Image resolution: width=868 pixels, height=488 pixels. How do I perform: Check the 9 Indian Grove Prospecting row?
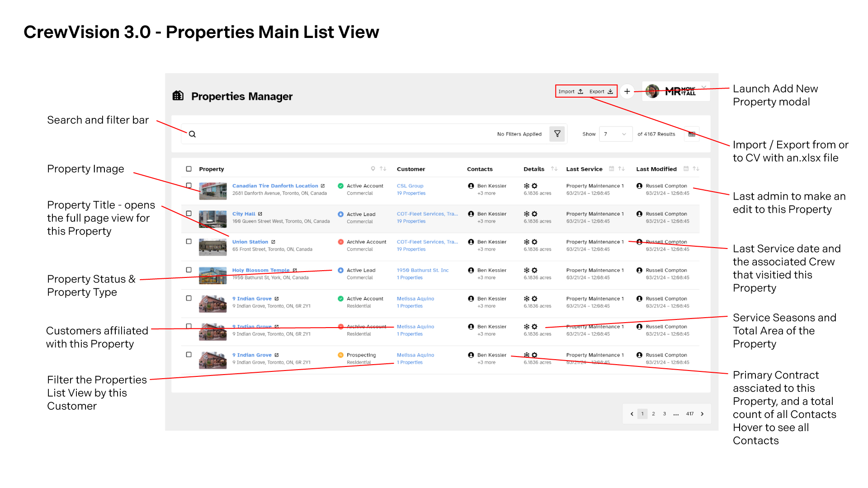click(189, 355)
